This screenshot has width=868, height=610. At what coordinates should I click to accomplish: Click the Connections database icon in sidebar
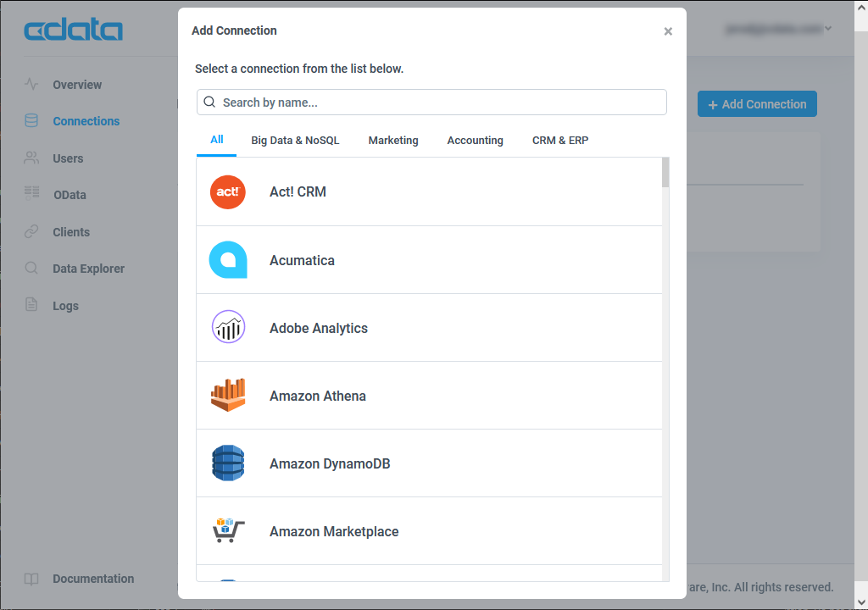(x=31, y=120)
